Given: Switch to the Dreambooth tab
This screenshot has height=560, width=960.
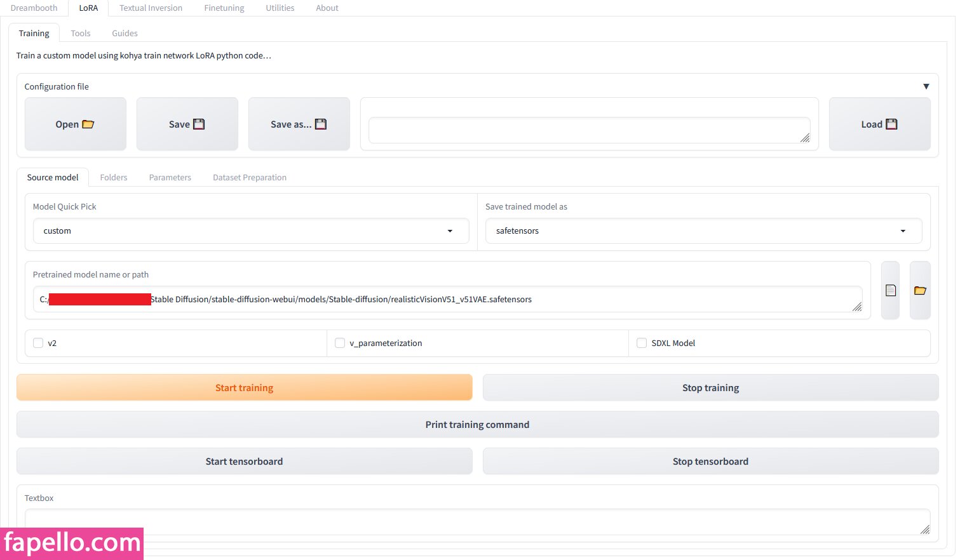Looking at the screenshot, I should tap(34, 8).
